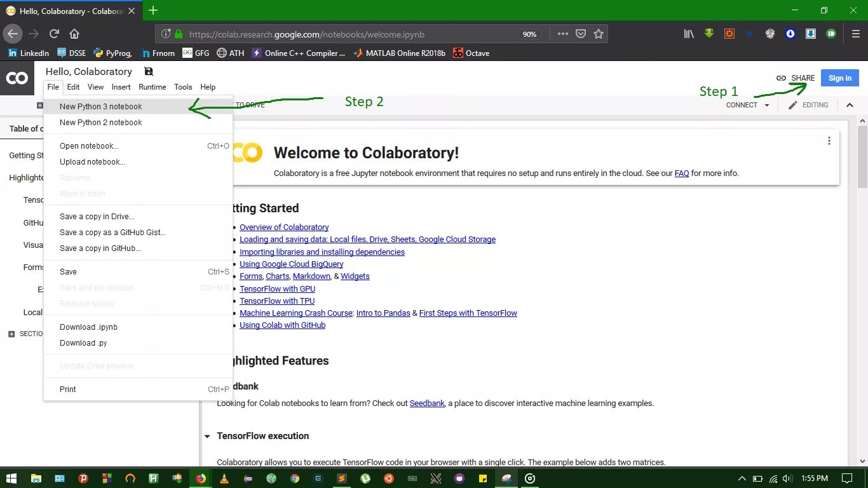This screenshot has width=868, height=488.
Task: Open the Pocket save icon
Action: [x=581, y=34]
